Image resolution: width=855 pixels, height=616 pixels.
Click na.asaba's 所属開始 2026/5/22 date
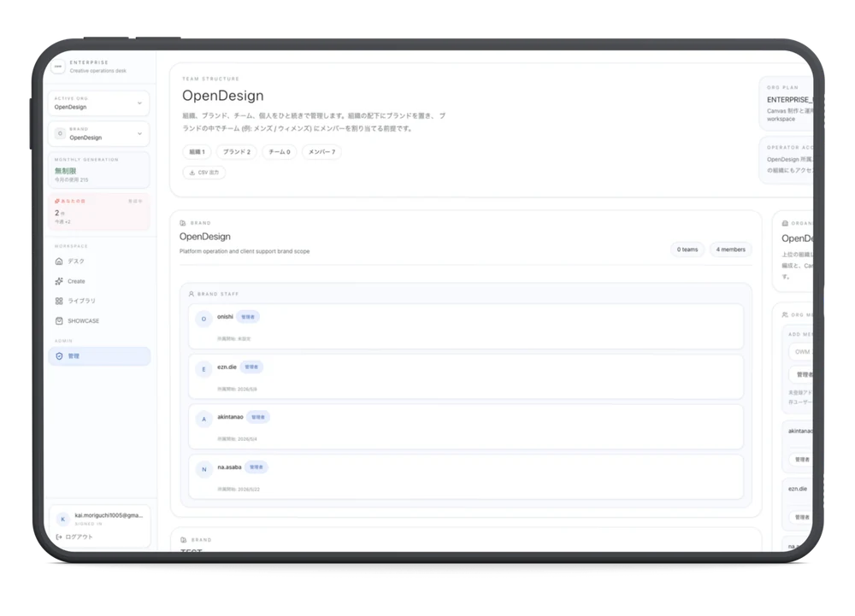click(239, 490)
